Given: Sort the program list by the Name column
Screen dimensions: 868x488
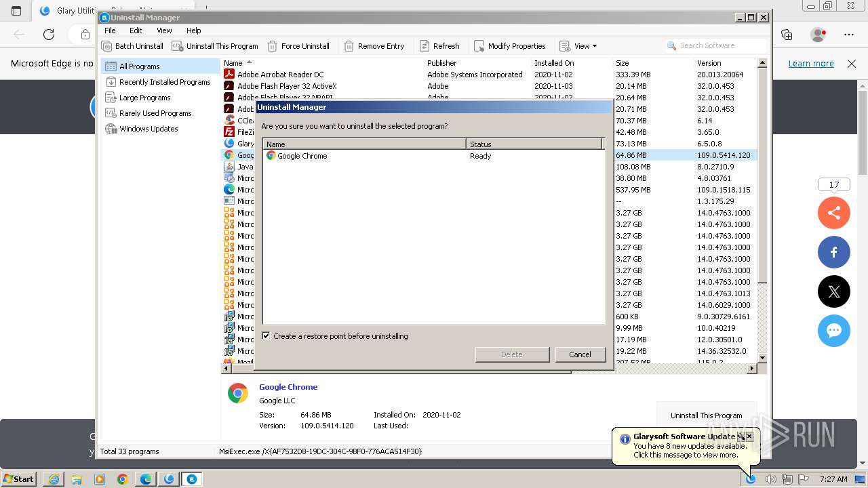Looking at the screenshot, I should tap(323, 63).
